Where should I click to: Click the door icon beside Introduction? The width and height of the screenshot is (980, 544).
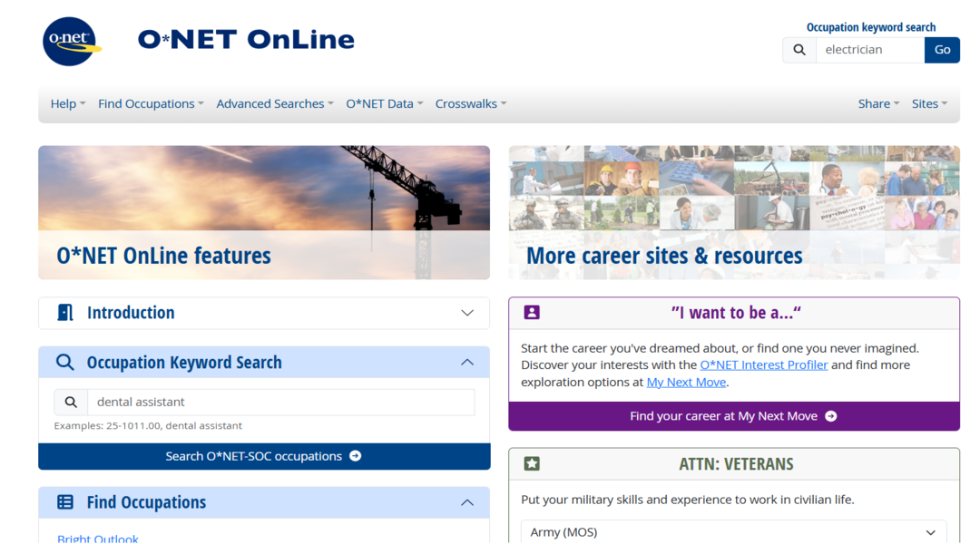click(x=65, y=313)
